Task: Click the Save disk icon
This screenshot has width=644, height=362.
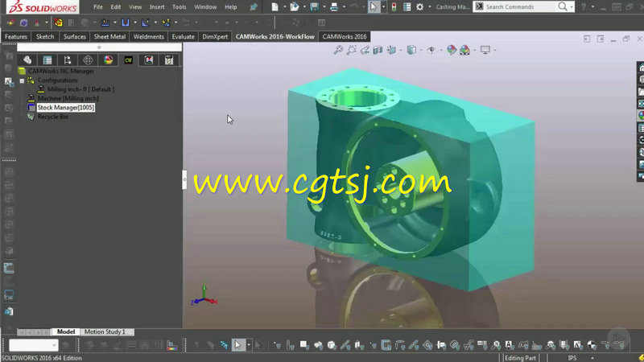Action: [x=314, y=6]
